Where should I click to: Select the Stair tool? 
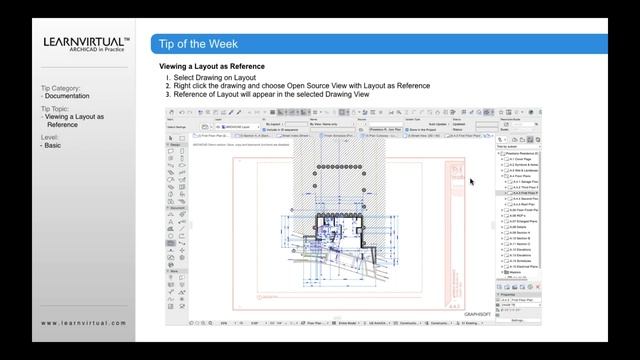click(x=171, y=172)
